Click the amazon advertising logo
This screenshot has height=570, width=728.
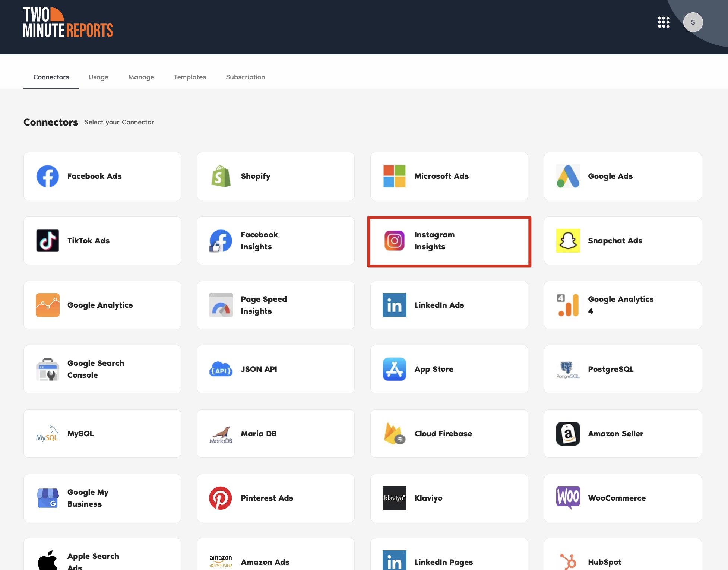(221, 561)
